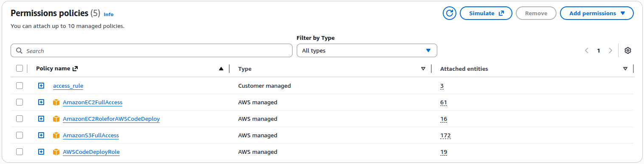
Task: Check the access_rule policy checkbox
Action: coord(19,86)
